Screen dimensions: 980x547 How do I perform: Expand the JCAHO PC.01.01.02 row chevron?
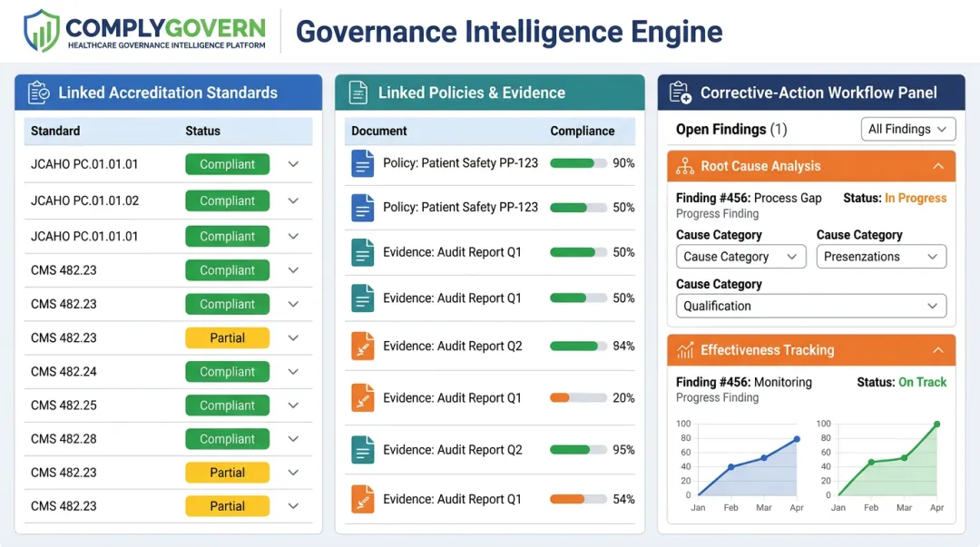point(293,200)
